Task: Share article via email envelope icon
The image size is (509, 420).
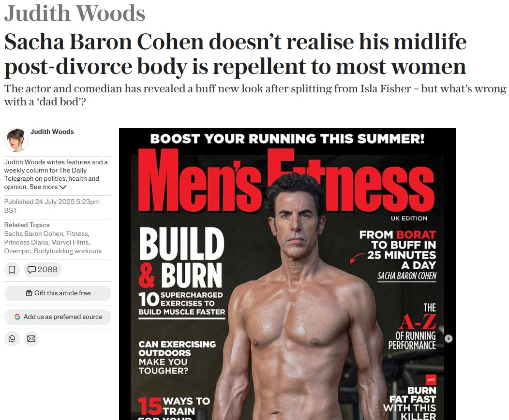Action: pyautogui.click(x=31, y=339)
